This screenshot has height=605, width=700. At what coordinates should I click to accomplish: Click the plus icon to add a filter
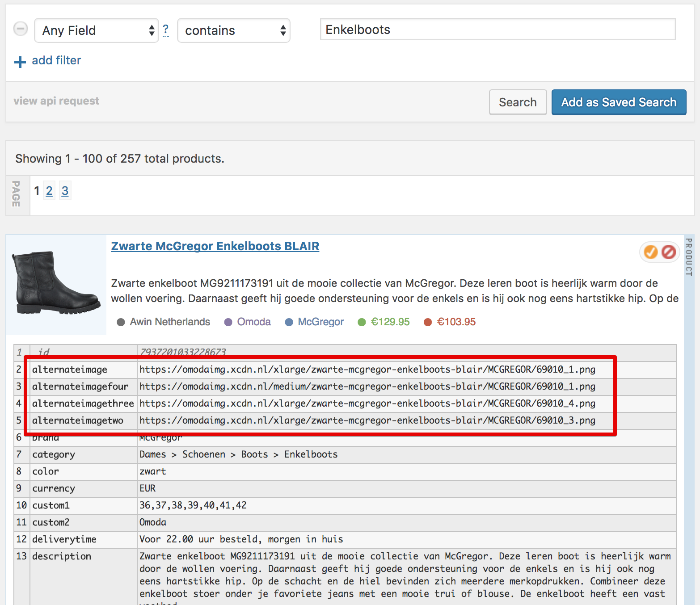pyautogui.click(x=20, y=62)
